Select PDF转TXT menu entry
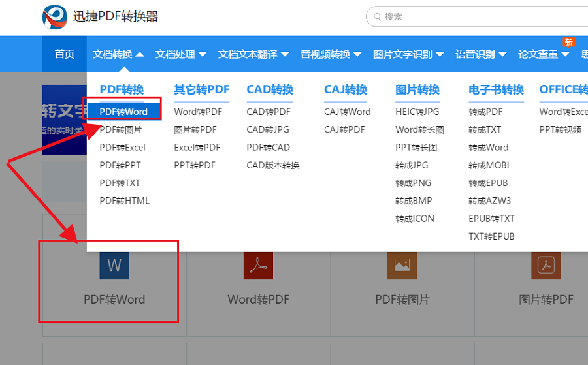The height and width of the screenshot is (365, 588). pyautogui.click(x=120, y=183)
